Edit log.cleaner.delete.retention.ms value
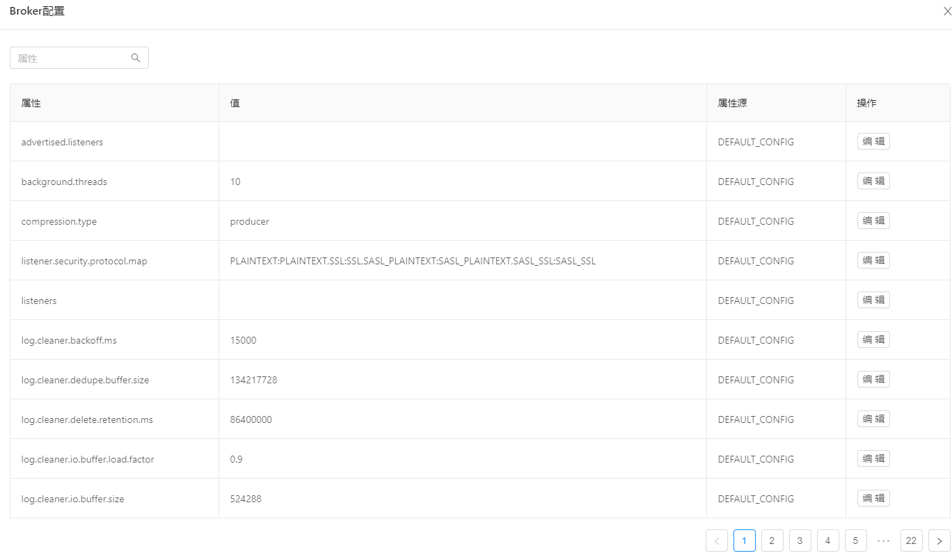Screen dimensions: 952x560 click(873, 419)
